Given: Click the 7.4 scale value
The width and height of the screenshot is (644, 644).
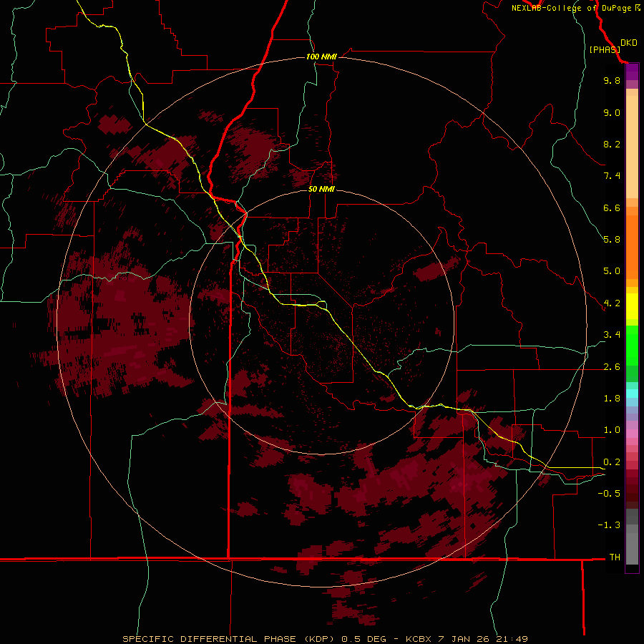Looking at the screenshot, I should coord(612,176).
